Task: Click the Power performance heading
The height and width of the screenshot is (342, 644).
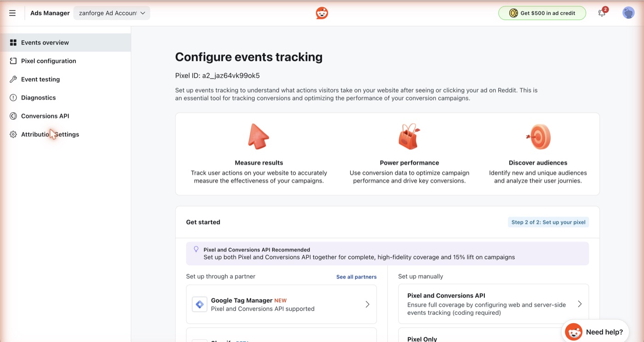Action: 409,162
